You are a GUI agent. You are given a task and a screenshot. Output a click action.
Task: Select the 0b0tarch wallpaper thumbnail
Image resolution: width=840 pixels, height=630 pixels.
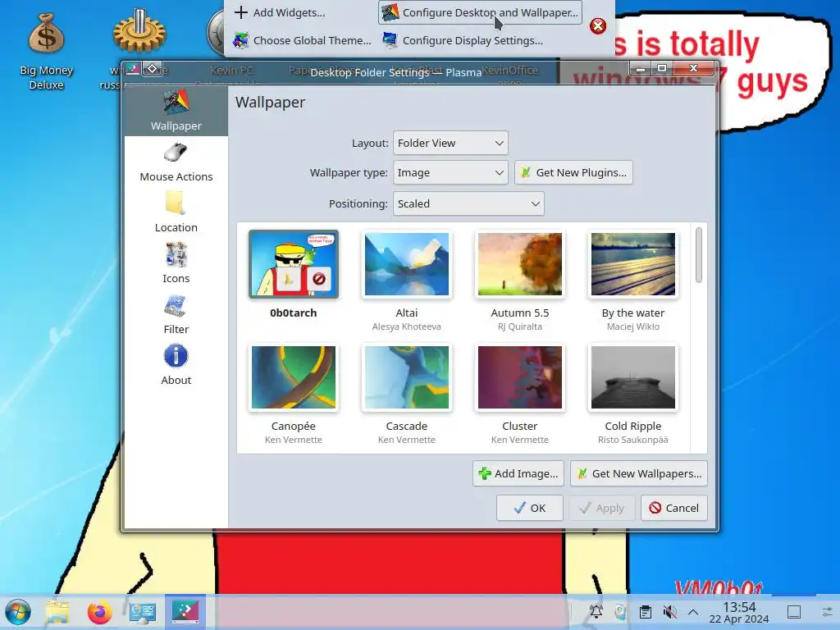click(x=294, y=264)
